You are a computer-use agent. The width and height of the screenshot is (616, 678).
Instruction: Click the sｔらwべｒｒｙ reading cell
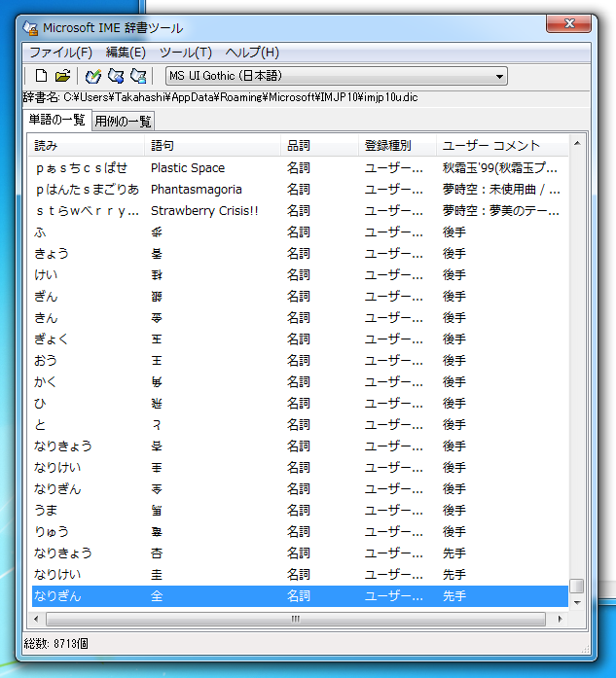click(x=88, y=210)
